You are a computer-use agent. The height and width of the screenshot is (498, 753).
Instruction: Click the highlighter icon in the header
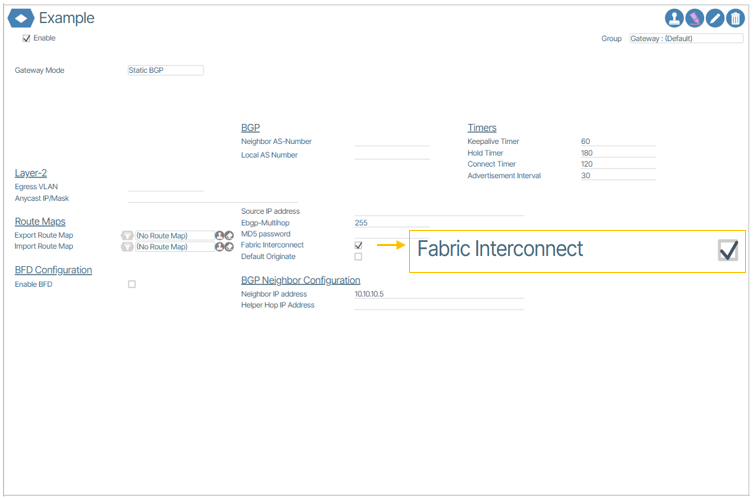click(x=695, y=18)
